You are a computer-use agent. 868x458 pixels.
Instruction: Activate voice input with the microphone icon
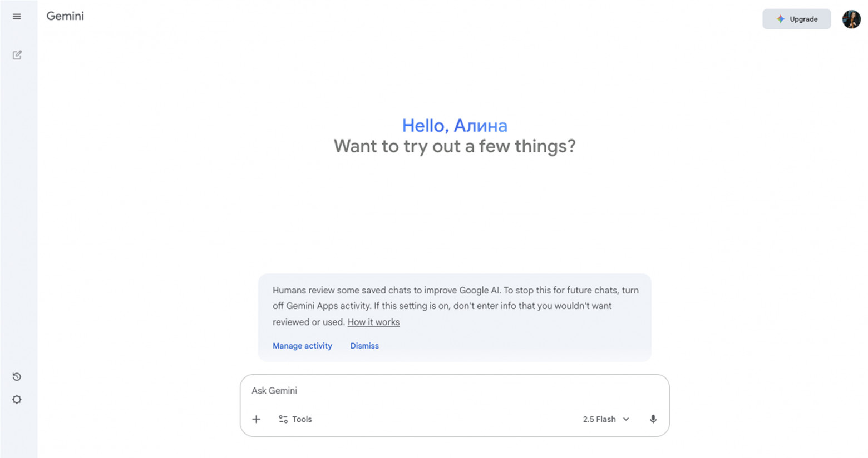[x=653, y=419]
